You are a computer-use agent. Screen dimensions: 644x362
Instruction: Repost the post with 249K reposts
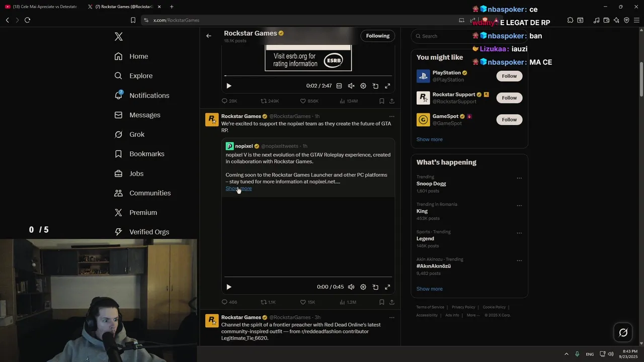[270, 101]
